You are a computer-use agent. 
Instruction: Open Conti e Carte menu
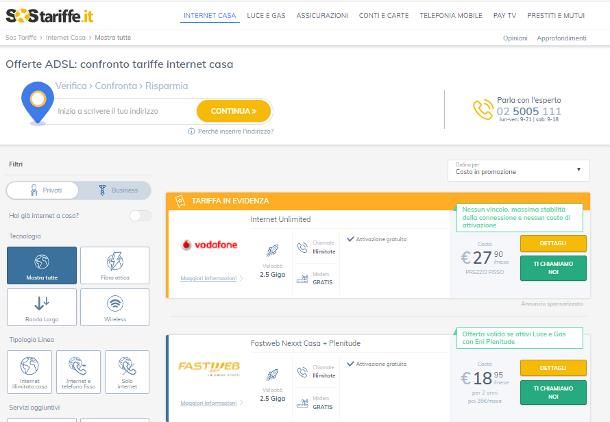pos(384,16)
